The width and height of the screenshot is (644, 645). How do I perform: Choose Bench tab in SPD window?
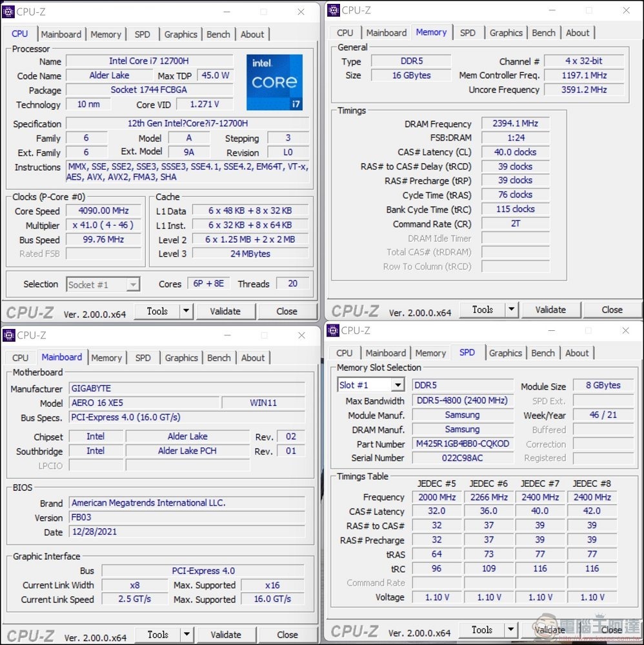coord(543,353)
